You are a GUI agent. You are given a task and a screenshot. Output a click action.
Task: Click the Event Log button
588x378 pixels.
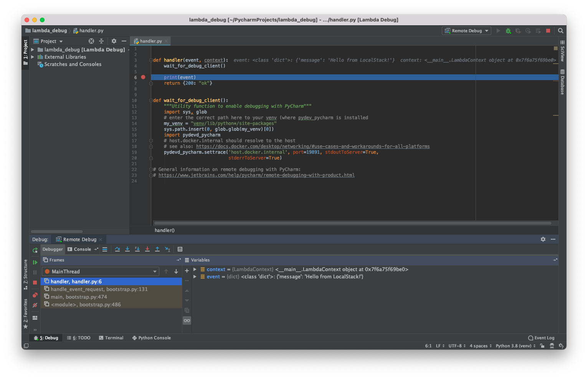pos(541,338)
